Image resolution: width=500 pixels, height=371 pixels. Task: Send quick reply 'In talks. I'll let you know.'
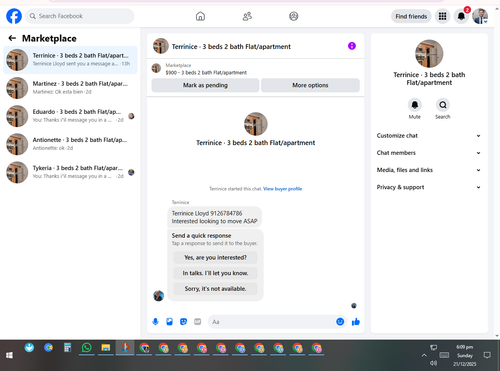point(215,273)
